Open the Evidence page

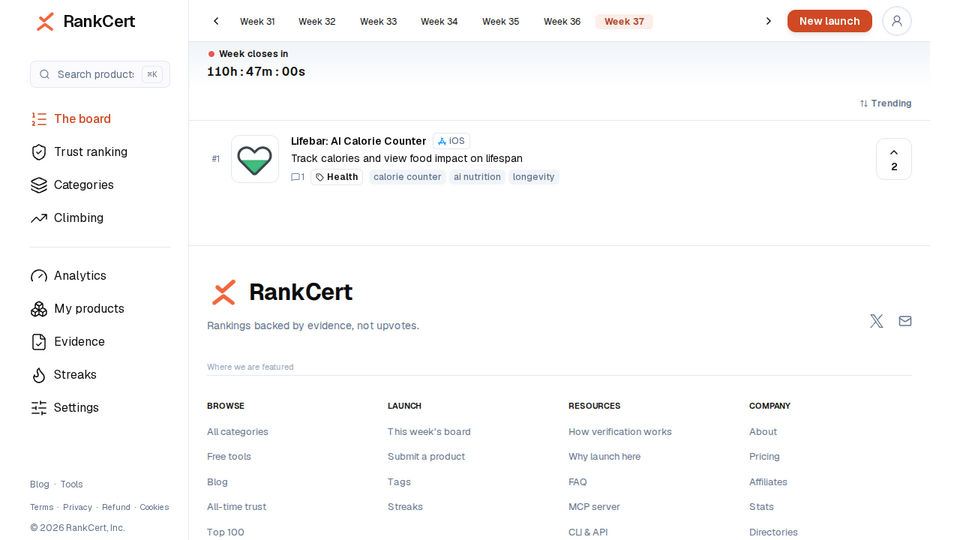[68, 342]
